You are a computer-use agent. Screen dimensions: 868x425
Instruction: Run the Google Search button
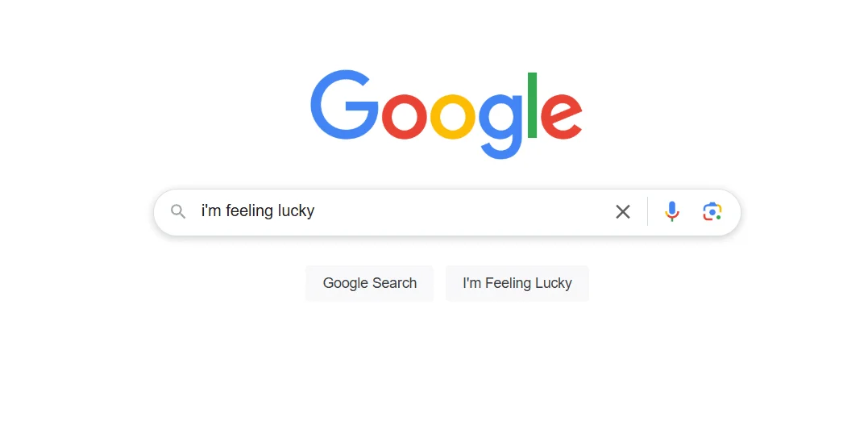(370, 283)
